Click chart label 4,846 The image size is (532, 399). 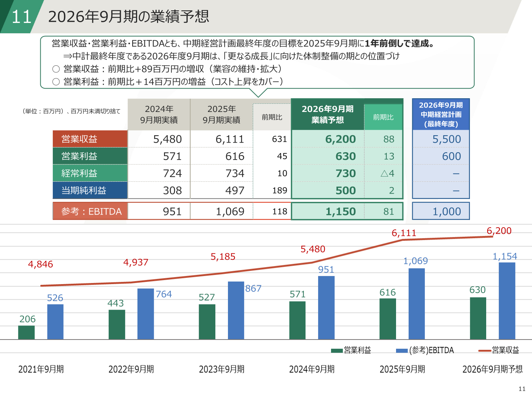pos(41,265)
